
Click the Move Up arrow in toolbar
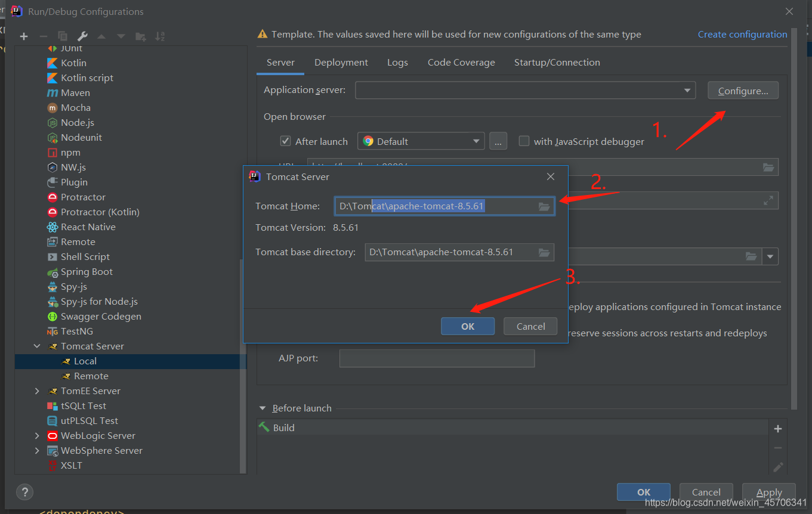click(101, 36)
